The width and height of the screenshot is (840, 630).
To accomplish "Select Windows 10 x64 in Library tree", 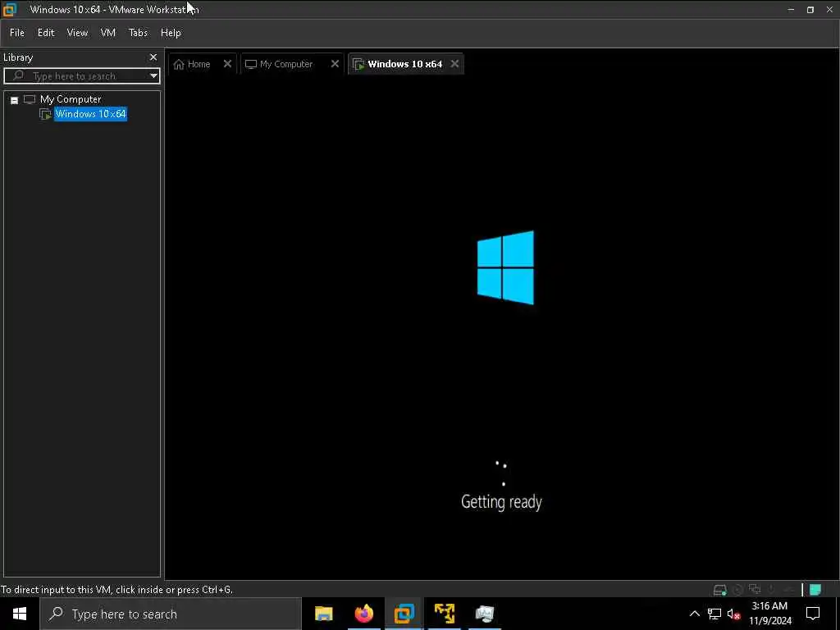I will pos(90,113).
